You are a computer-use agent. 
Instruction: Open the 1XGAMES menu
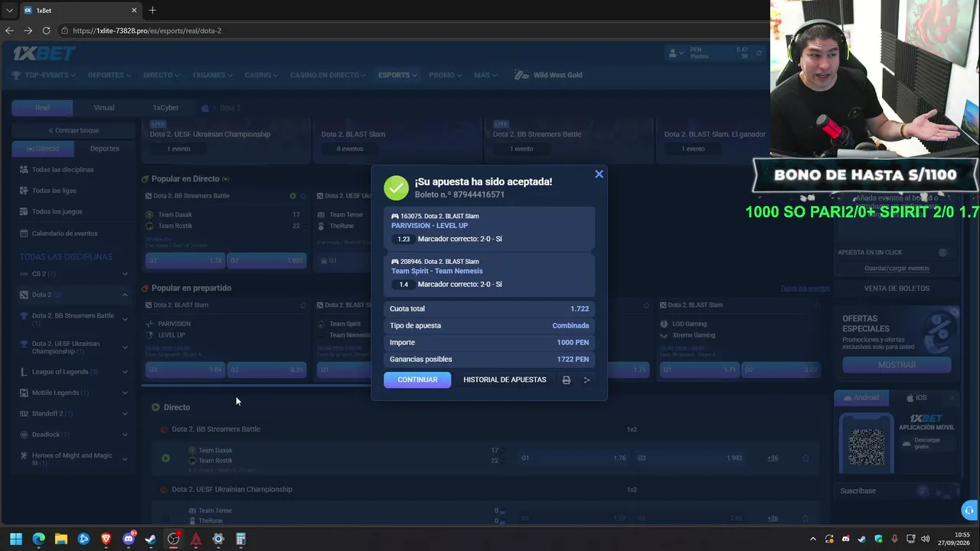click(x=212, y=75)
